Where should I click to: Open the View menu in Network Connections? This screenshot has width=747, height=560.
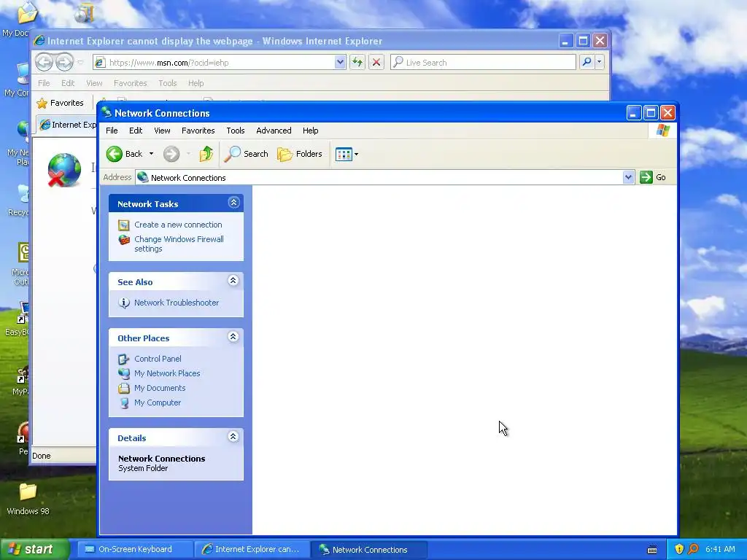pyautogui.click(x=162, y=131)
